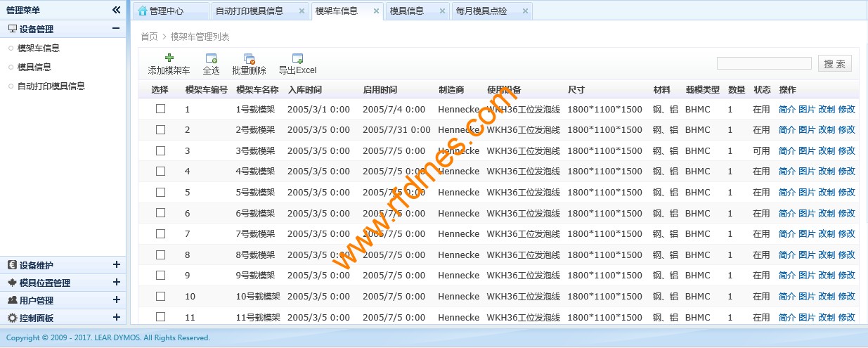Click the 可用 status in row 3
Viewport: 868px width, 348px height.
coord(762,150)
